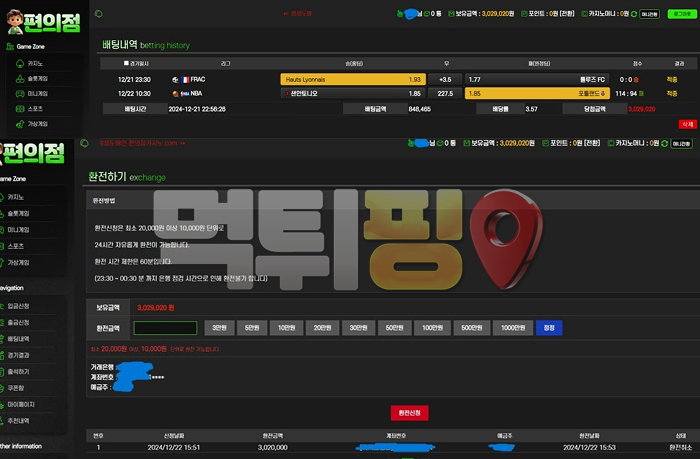
Task: Click the red 삭제 button
Action: [x=688, y=124]
